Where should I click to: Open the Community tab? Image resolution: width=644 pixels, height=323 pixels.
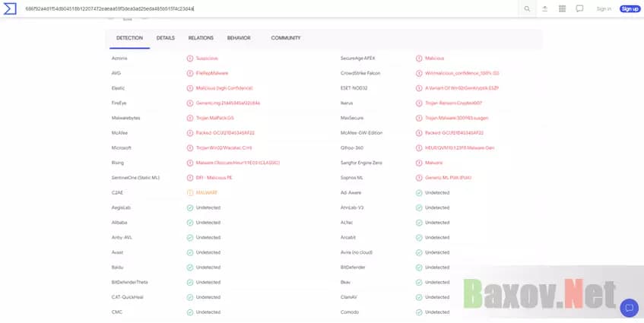(286, 38)
